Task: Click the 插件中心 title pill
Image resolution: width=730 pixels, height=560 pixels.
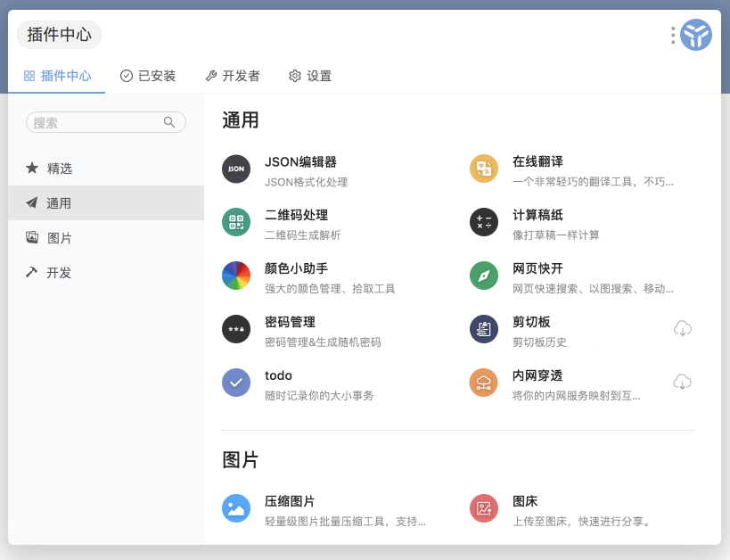Action: click(59, 35)
